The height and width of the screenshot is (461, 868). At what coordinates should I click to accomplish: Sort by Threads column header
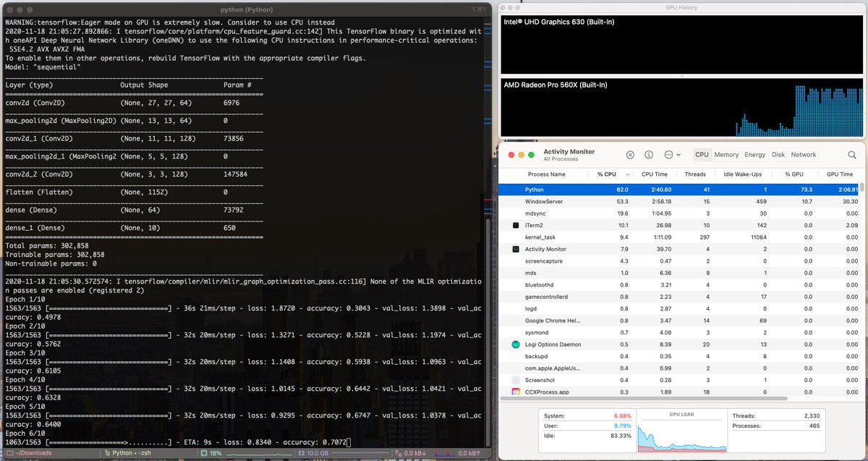click(695, 174)
